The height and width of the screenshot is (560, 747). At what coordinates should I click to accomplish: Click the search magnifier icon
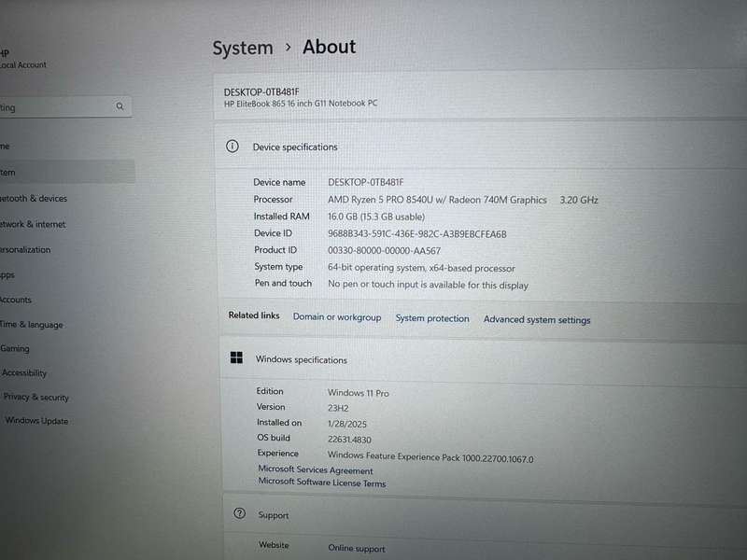pyautogui.click(x=120, y=106)
